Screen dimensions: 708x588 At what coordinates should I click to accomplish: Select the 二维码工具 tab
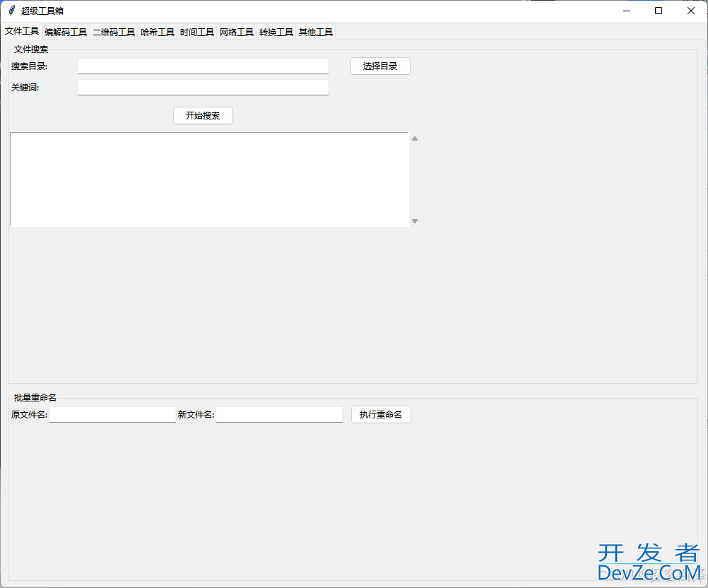coord(114,32)
